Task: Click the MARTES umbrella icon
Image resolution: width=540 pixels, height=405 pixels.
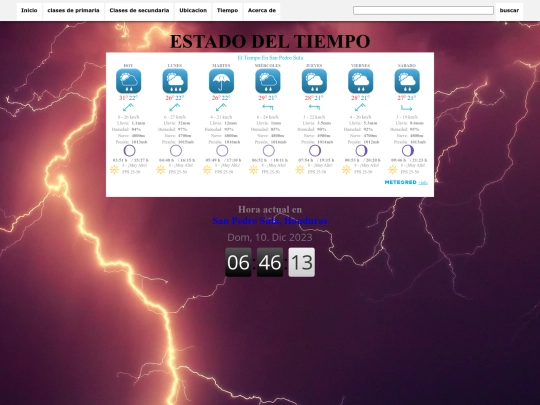Action: coord(221,81)
